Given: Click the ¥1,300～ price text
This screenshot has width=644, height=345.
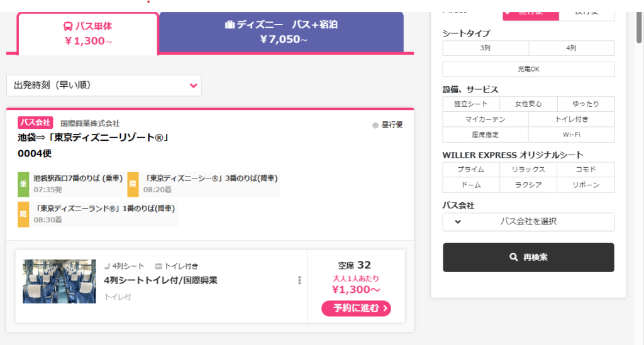Looking at the screenshot, I should (356, 290).
